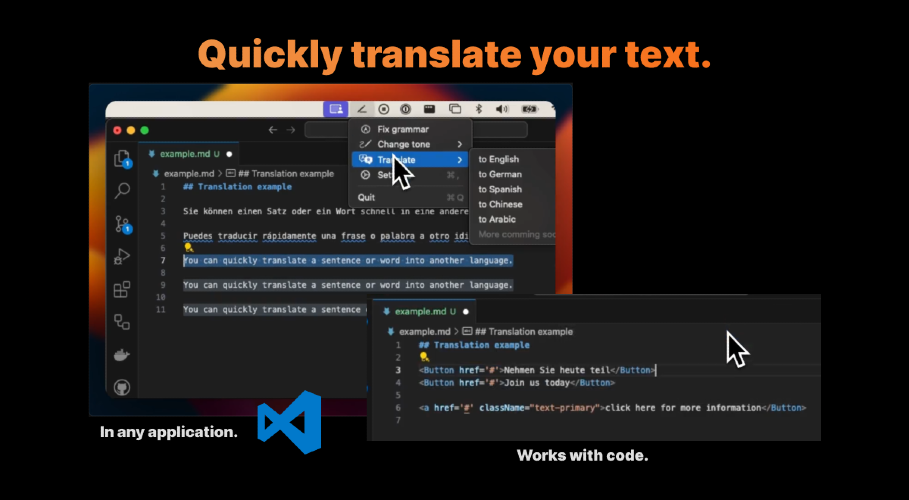The height and width of the screenshot is (500, 909).
Task: Open the Change tone submenu
Action: tap(410, 144)
